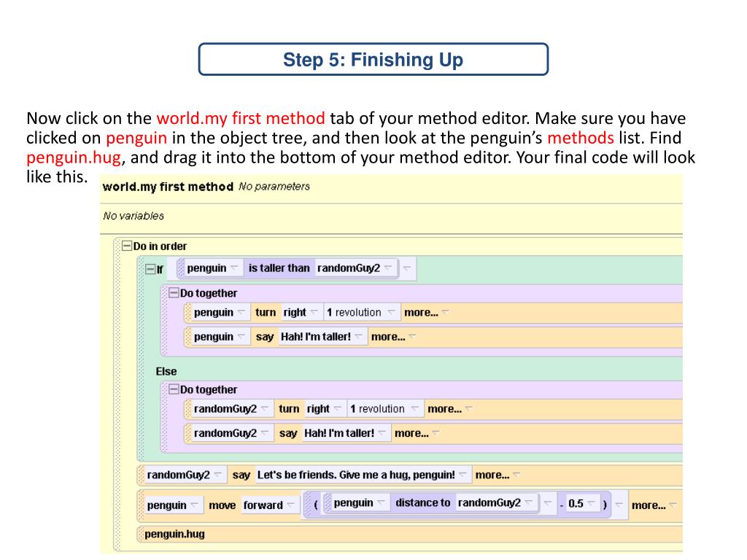Click world.my first method header title
This screenshot has width=747, height=560.
coord(168,187)
